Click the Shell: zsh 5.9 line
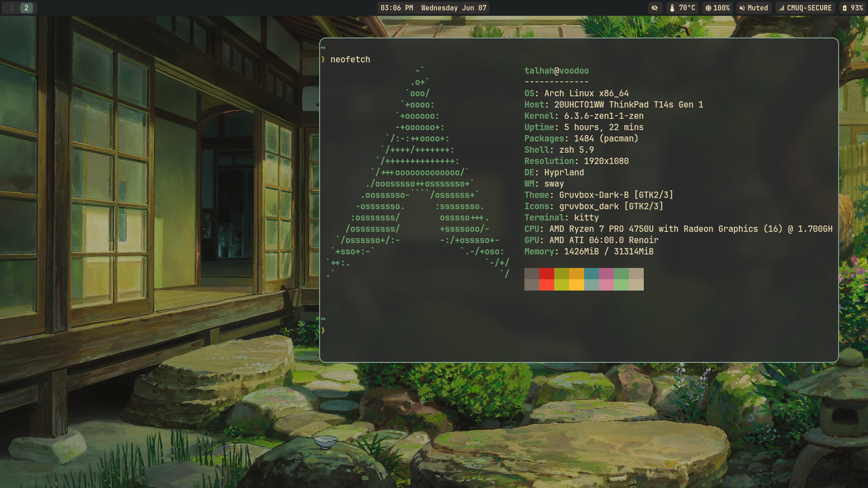The height and width of the screenshot is (488, 868). pos(559,150)
